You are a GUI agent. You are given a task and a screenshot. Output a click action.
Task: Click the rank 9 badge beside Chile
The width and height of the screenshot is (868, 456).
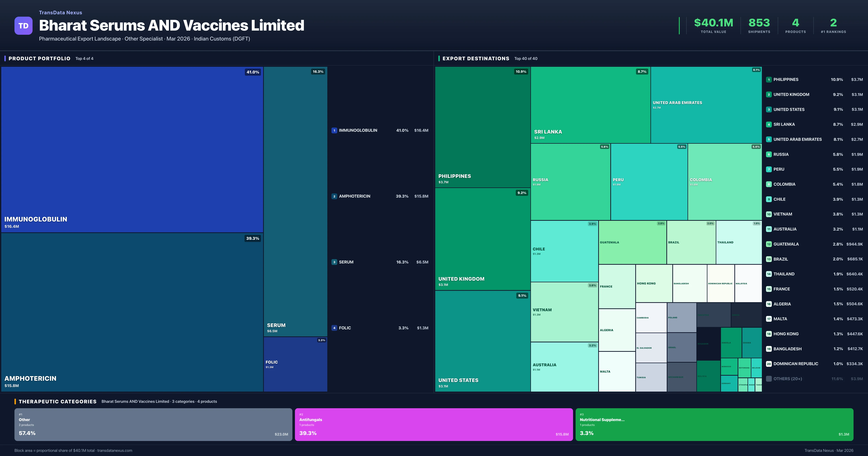pos(769,199)
